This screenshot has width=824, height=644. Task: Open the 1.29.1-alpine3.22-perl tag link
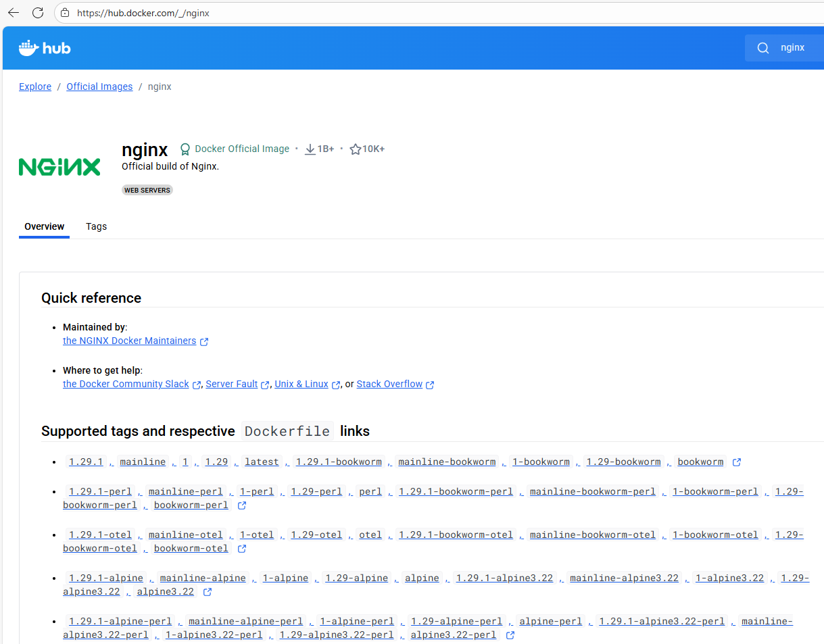pos(662,621)
